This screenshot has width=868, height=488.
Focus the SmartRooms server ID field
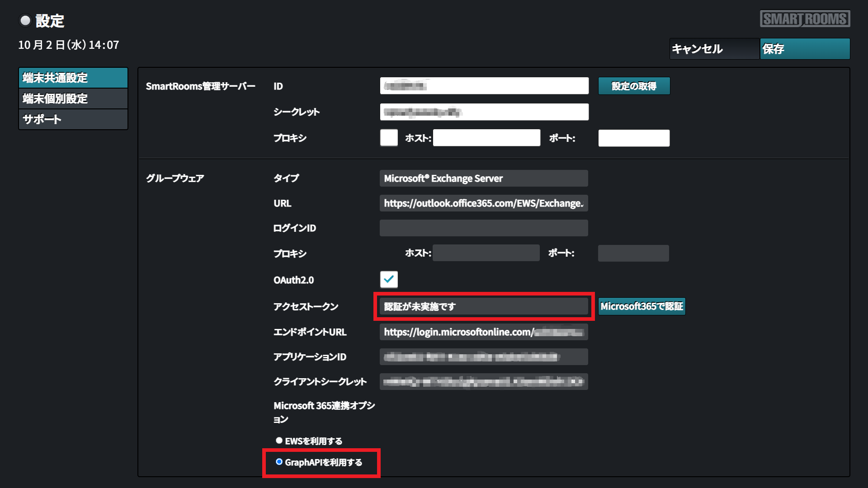click(484, 86)
